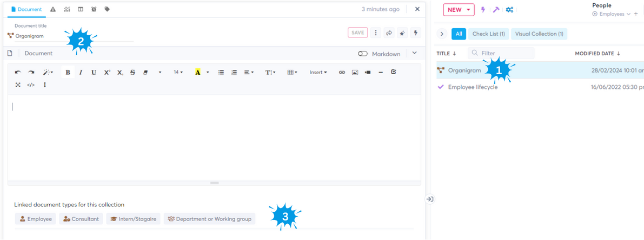Click the share arrow icon
The width and height of the screenshot is (644, 240).
pyautogui.click(x=389, y=33)
